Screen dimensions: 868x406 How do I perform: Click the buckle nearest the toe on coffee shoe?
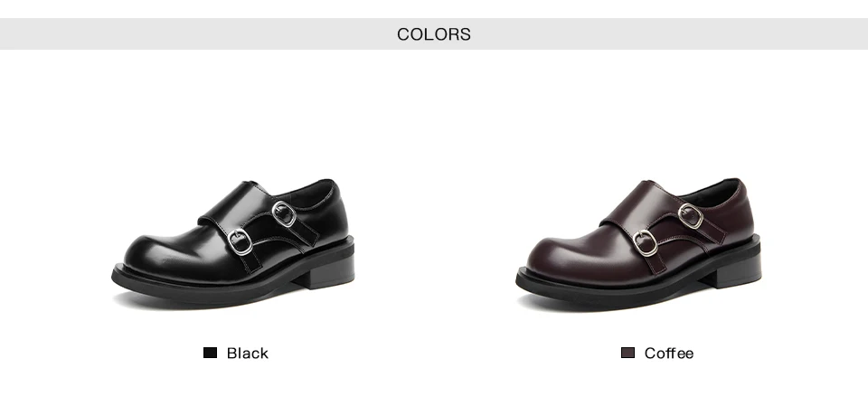pos(645,243)
